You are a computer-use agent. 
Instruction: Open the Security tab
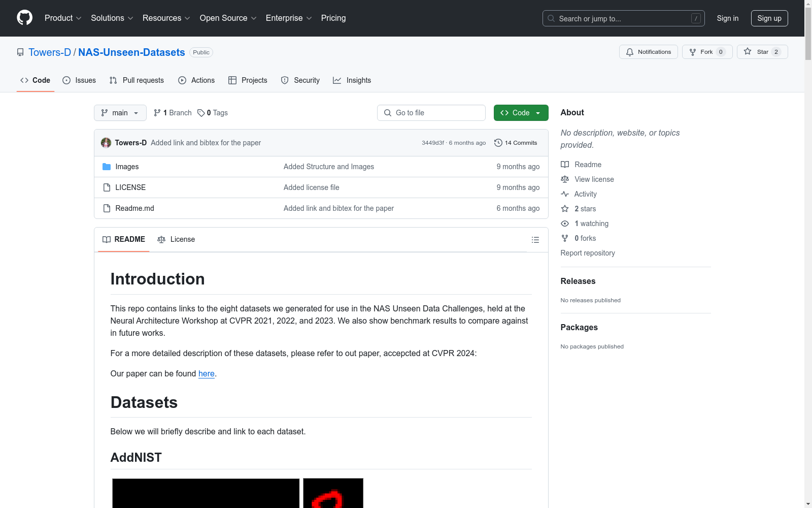point(300,80)
